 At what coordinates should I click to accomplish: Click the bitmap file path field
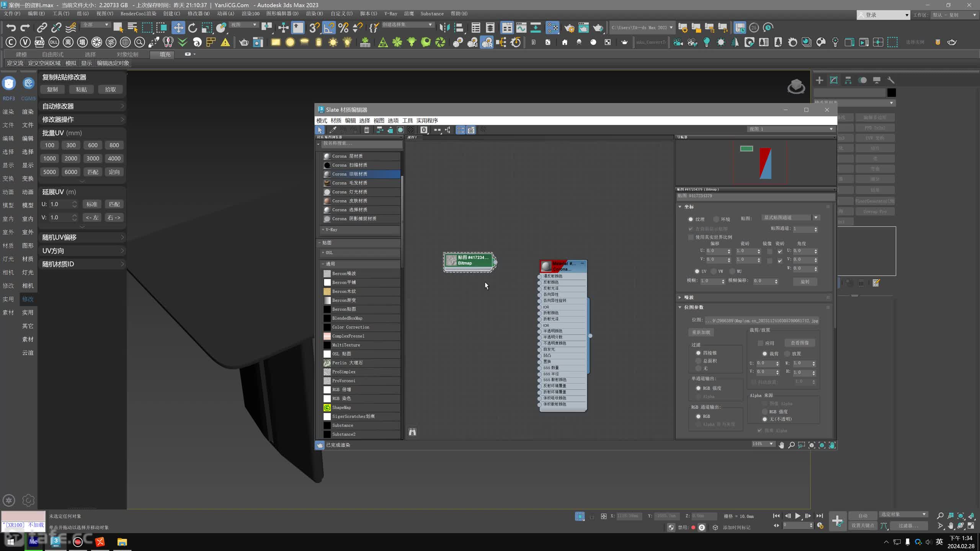tap(762, 321)
